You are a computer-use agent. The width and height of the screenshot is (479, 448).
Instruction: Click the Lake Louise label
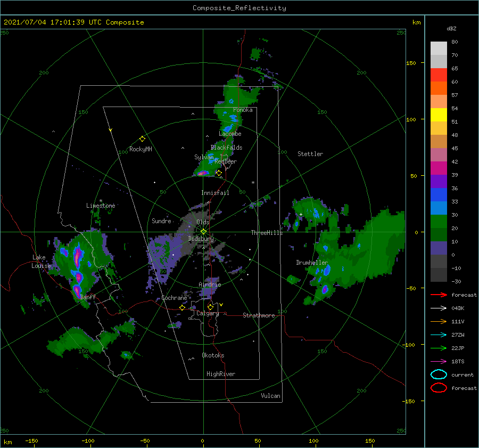coord(42,262)
